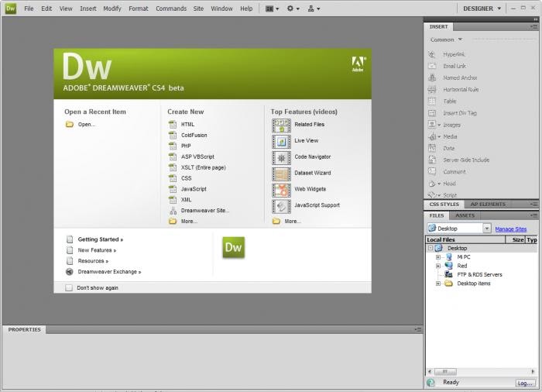
Task: Click the Resources link
Action: pos(93,261)
